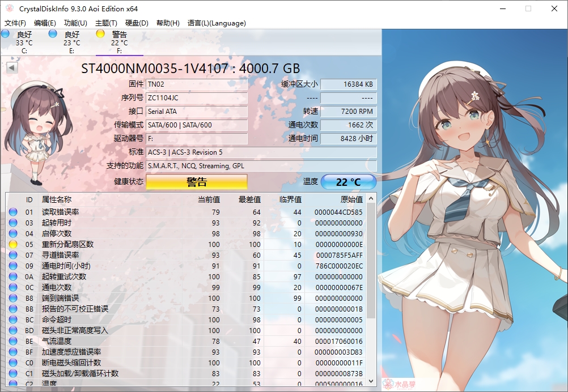Click the yellow orb for 重新分配扇区数

(x=13, y=244)
